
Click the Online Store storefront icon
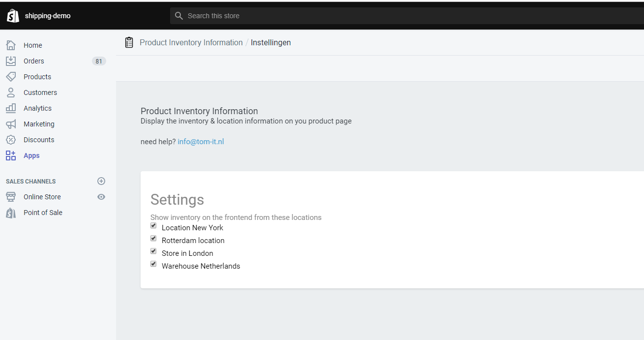[11, 197]
